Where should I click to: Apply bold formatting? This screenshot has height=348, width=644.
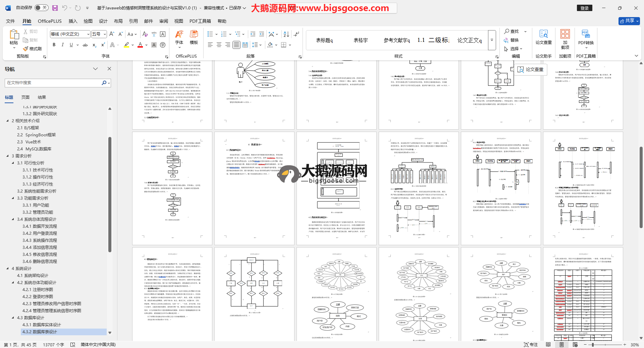54,45
